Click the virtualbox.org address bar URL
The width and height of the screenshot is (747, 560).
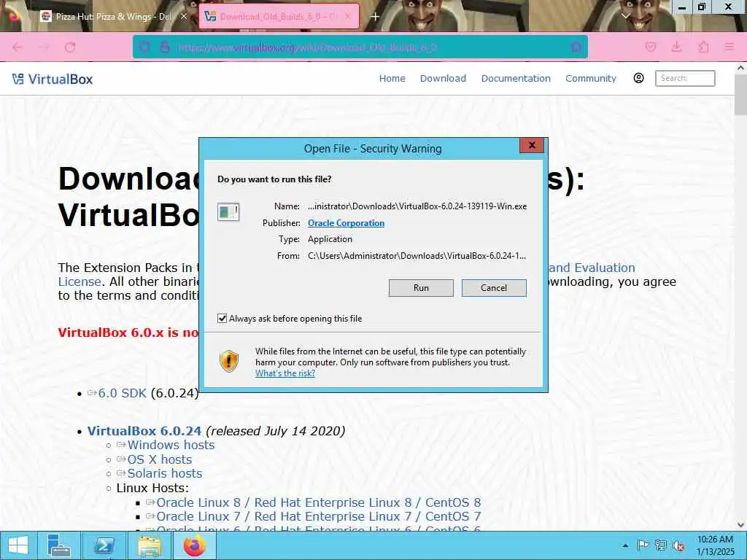click(x=306, y=47)
